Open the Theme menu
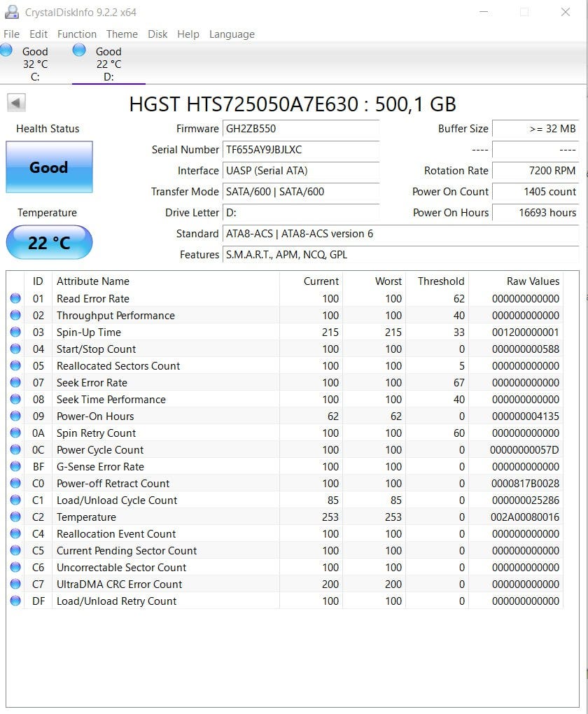588x714 pixels. click(122, 34)
